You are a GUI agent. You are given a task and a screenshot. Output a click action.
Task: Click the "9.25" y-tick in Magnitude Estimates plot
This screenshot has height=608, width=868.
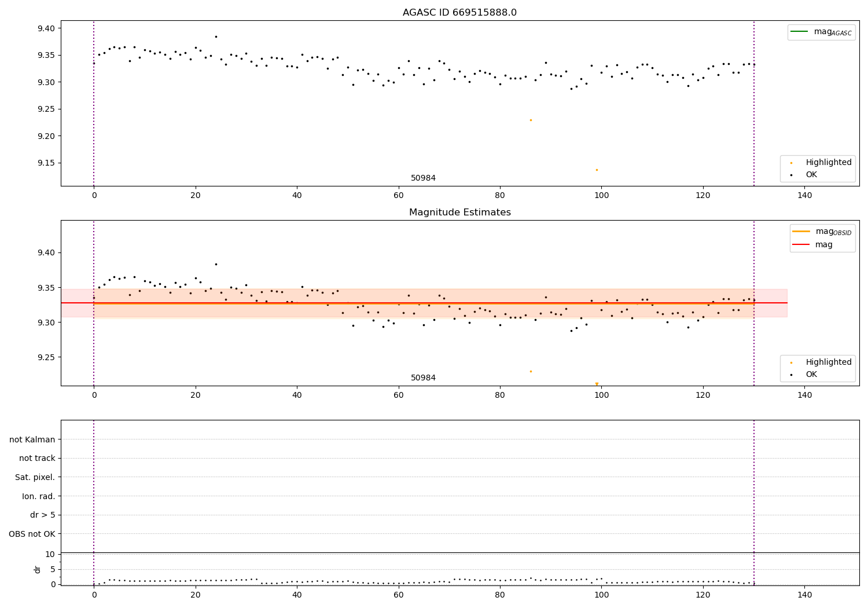tap(45, 358)
